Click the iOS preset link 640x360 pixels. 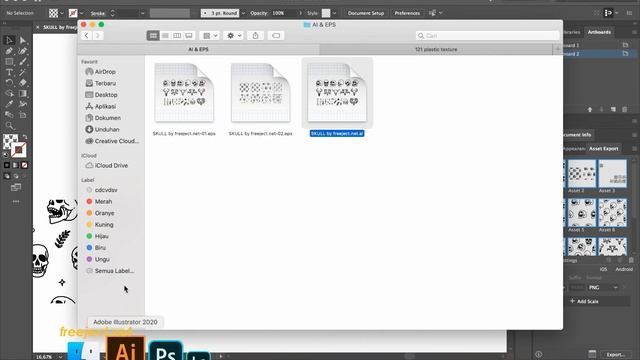pyautogui.click(x=603, y=269)
